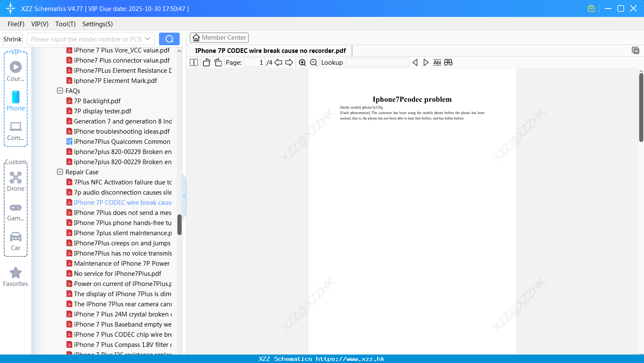Viewport: 644px width, 363px height.
Task: Click the PDF viewer vertical scrollbar
Action: click(x=641, y=107)
